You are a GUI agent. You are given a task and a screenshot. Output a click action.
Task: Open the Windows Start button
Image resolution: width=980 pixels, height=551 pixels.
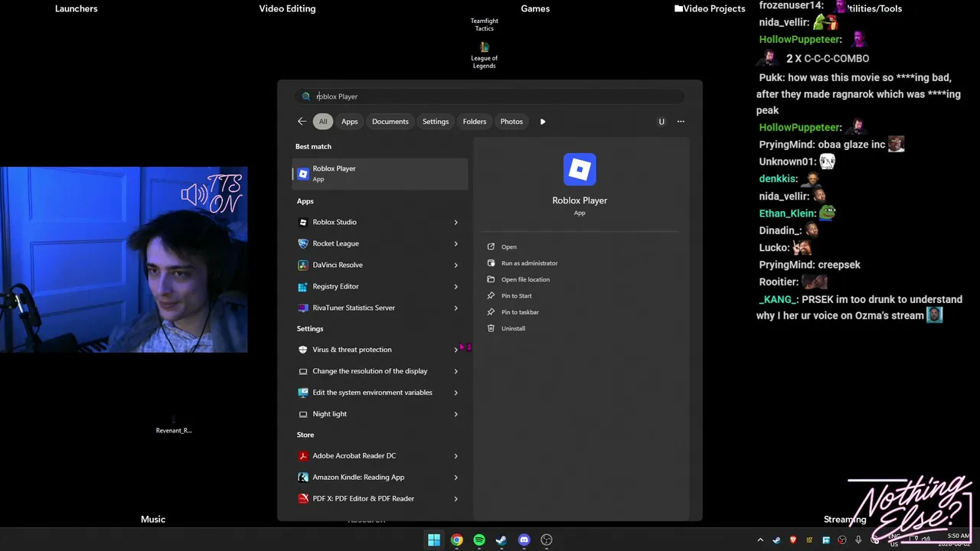[434, 540]
